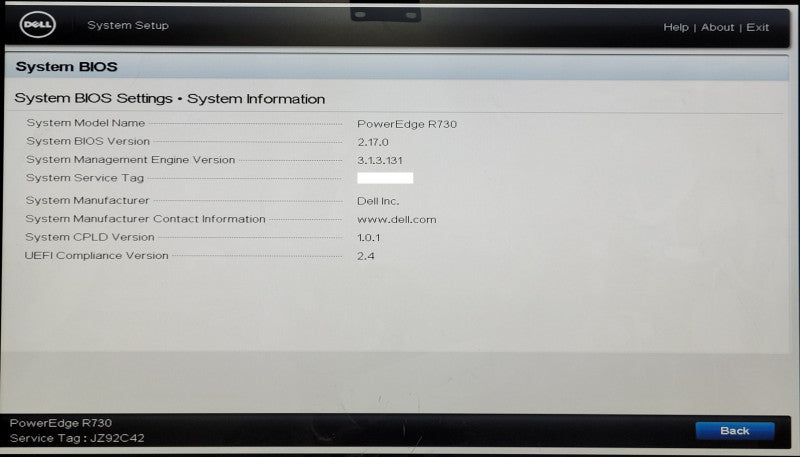Open the Help link
Viewport: 800px width, 457px height.
676,28
